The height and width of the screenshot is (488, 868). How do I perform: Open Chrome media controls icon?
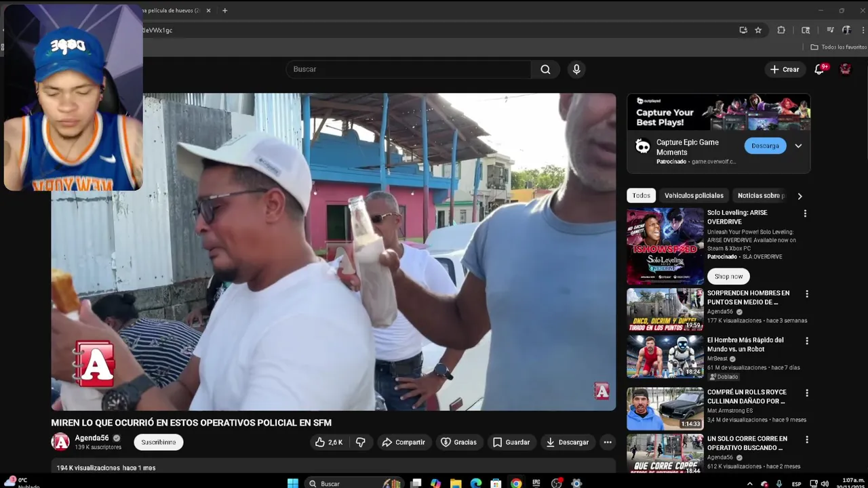pos(830,30)
